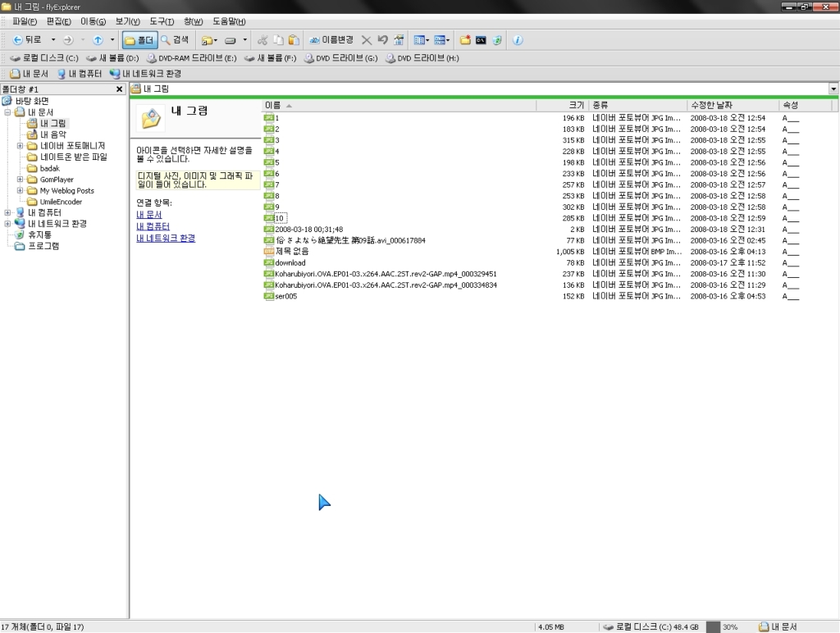
Task: Cut selection with the scissors icon
Action: [262, 40]
